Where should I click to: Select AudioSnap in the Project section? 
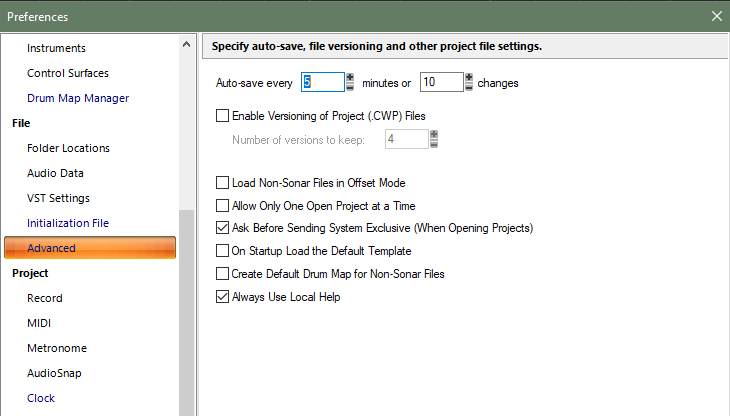[x=55, y=373]
